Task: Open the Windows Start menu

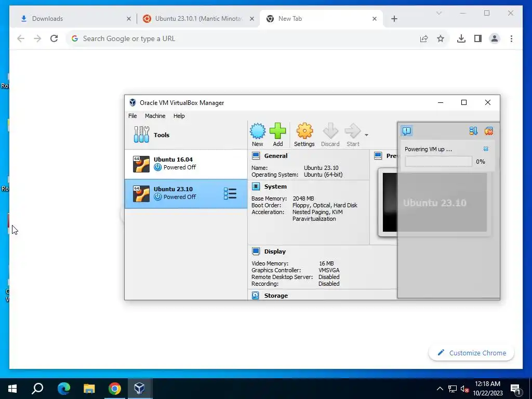Action: point(12,389)
